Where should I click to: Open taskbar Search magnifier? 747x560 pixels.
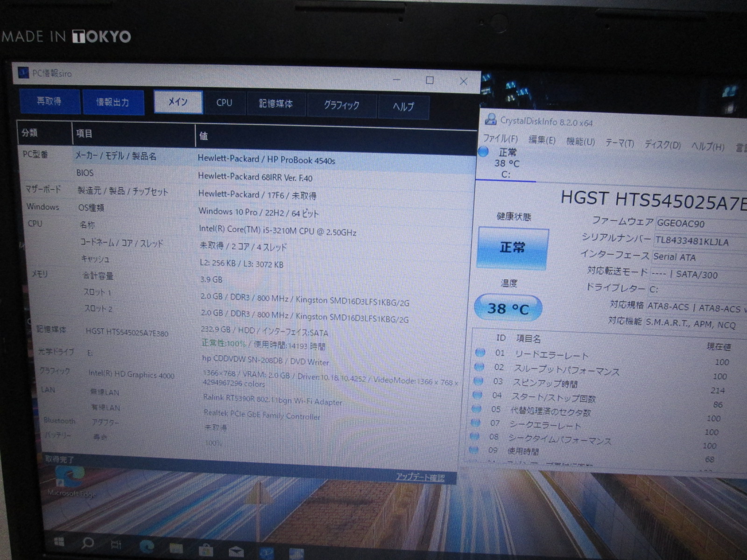pyautogui.click(x=87, y=543)
